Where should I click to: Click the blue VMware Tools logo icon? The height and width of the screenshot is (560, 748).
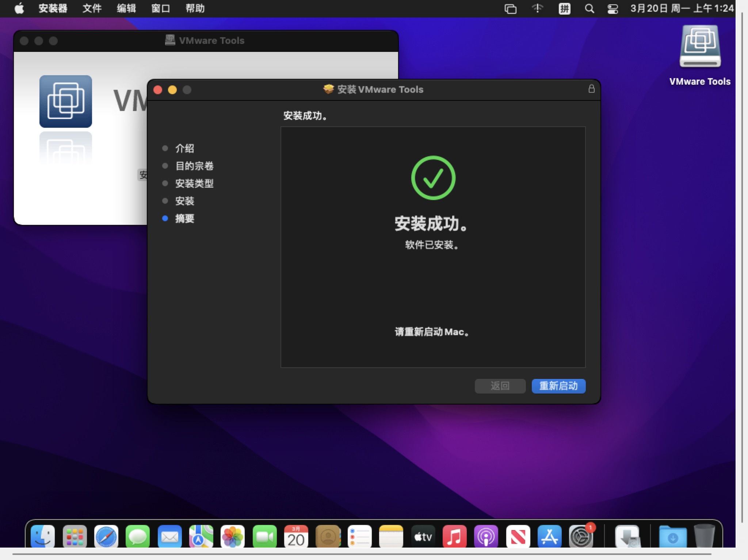point(66,101)
